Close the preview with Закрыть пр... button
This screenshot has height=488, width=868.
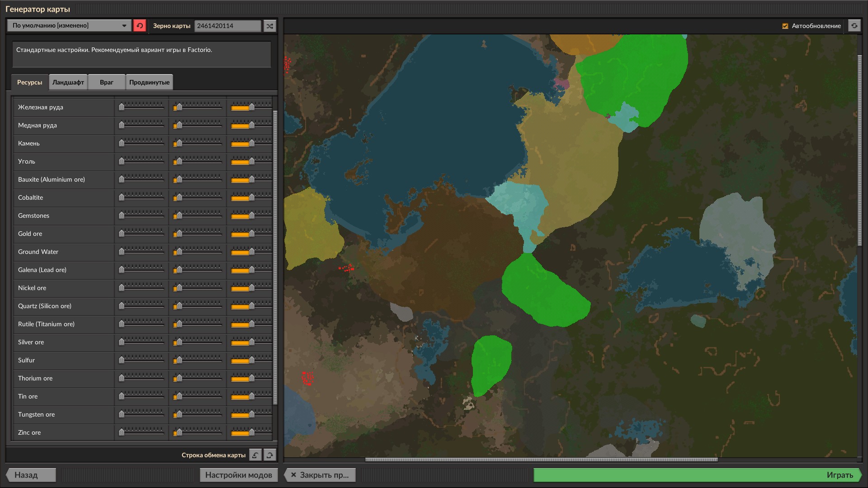coord(320,475)
